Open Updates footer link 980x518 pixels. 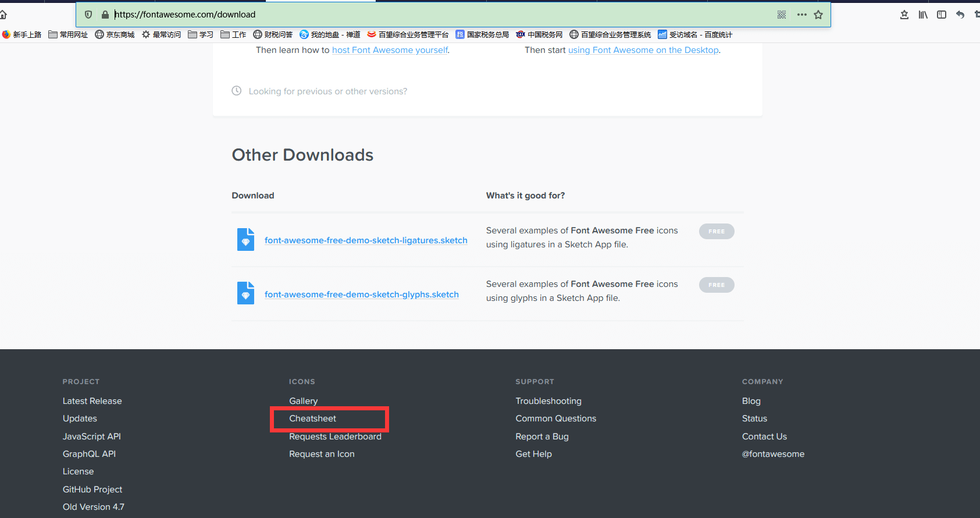tap(80, 418)
